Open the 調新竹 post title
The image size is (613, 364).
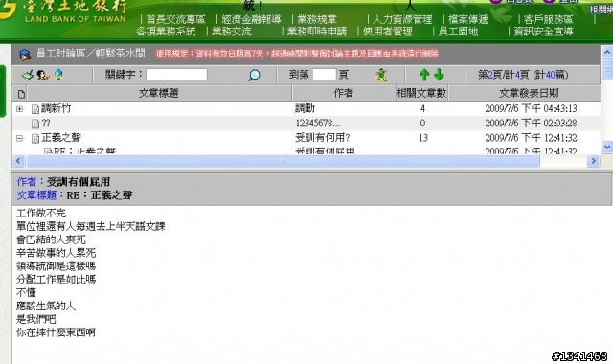[x=57, y=108]
